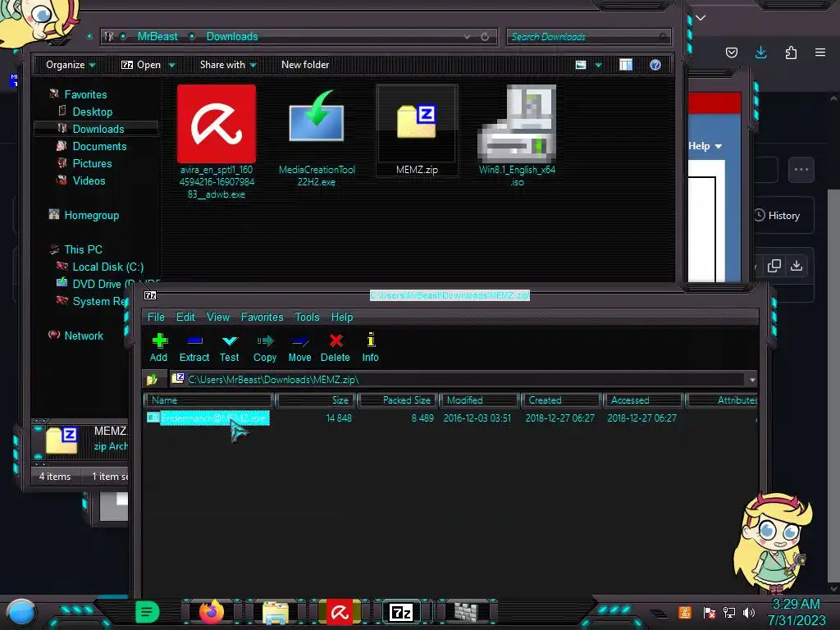Open the Favorites menu in 7-Zip
Image resolution: width=840 pixels, height=630 pixels.
(x=262, y=317)
